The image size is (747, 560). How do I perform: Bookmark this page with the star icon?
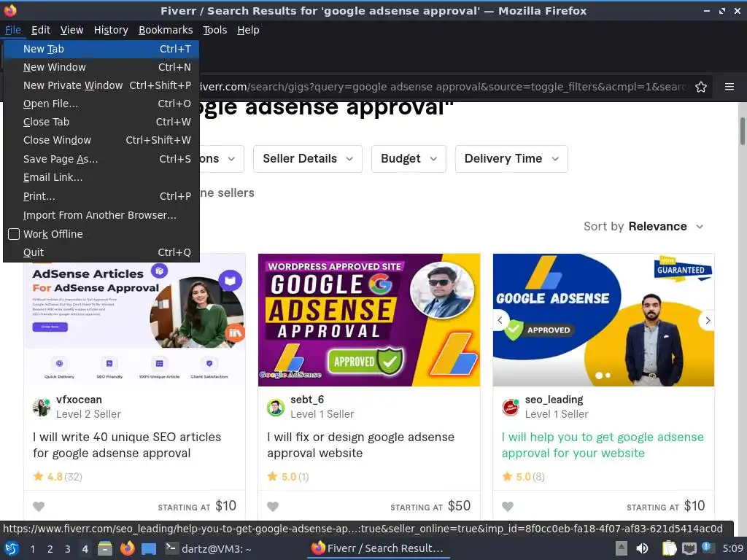click(x=700, y=87)
